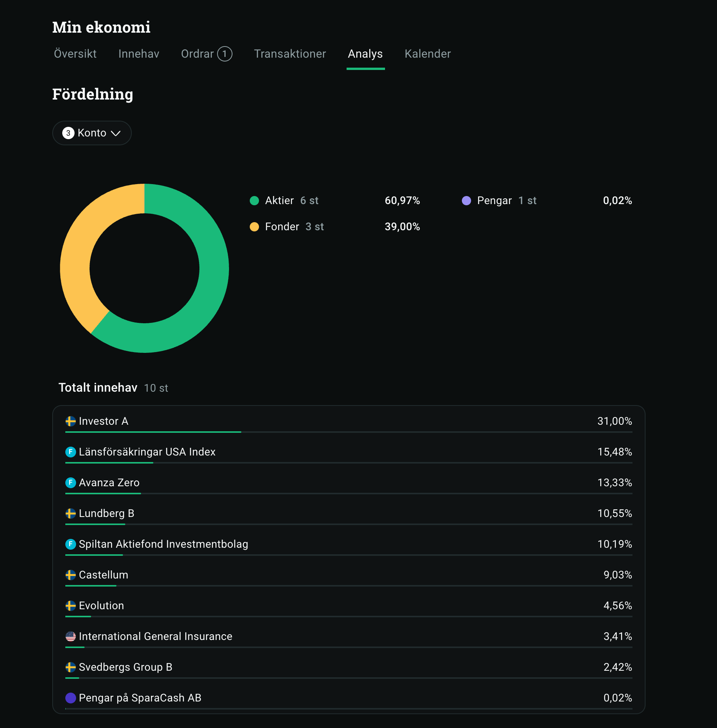Click the green Aktier legend dot

[x=254, y=201]
